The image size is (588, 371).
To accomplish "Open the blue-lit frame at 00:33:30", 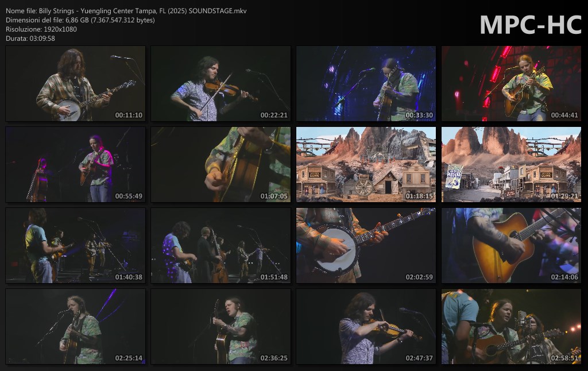I will point(366,84).
